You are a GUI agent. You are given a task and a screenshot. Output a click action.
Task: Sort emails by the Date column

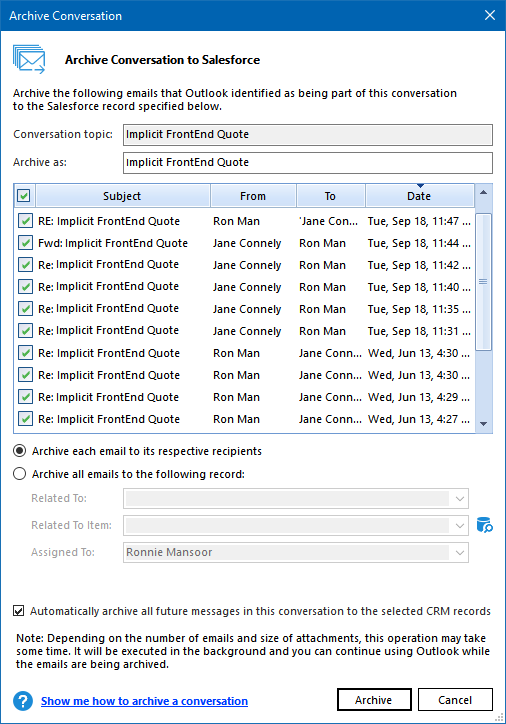pos(419,196)
